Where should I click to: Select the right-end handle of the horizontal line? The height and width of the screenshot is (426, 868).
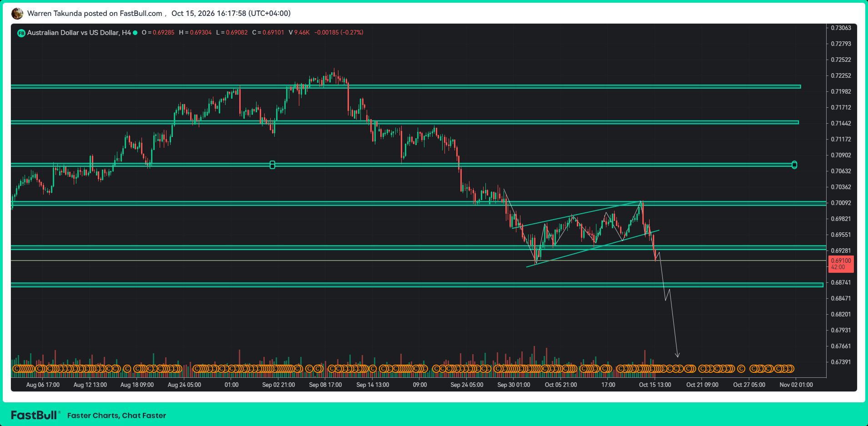click(x=794, y=165)
